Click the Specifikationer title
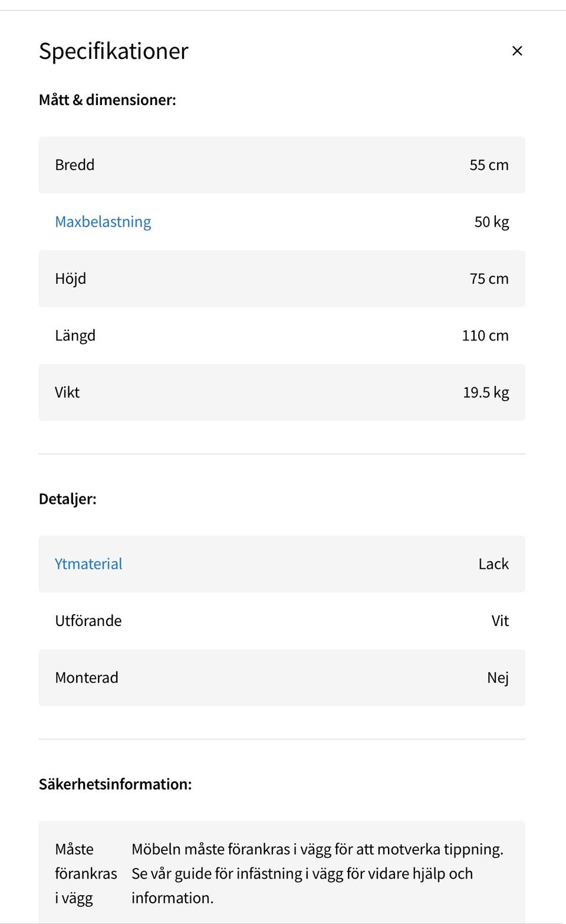Viewport: 566px width, 924px height. [114, 51]
